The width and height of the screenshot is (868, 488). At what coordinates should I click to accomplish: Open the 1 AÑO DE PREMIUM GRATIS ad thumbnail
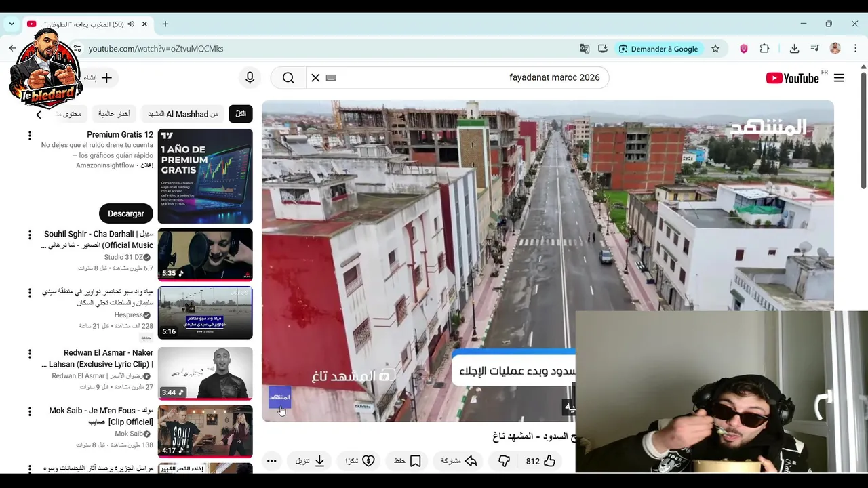(205, 176)
